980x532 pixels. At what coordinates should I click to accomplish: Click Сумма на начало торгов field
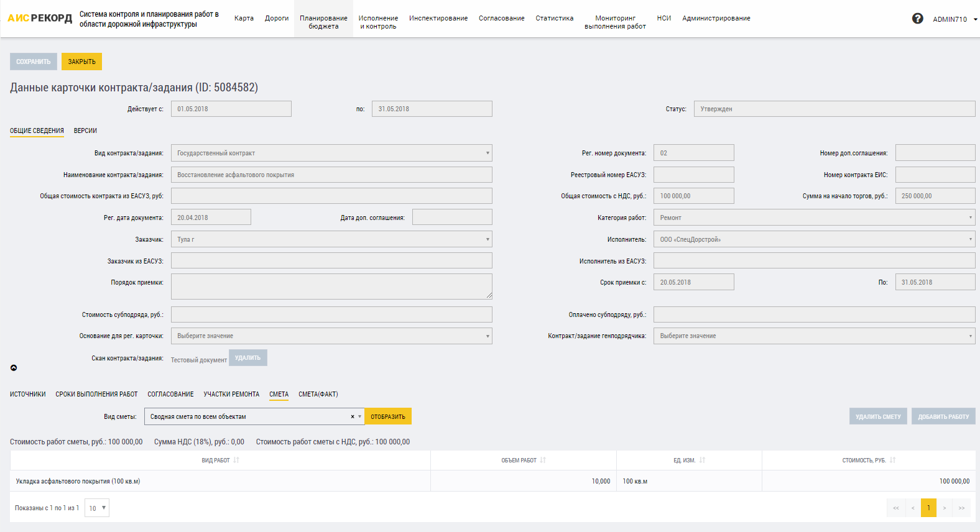point(935,196)
